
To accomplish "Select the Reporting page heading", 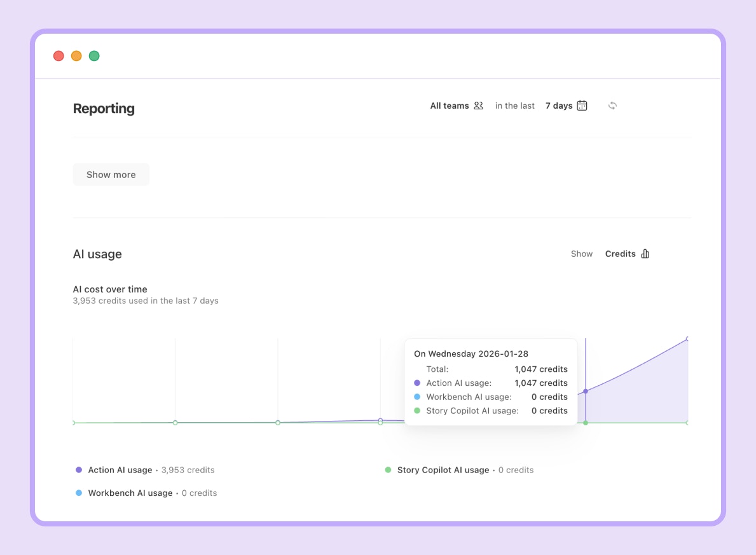I will (x=104, y=109).
